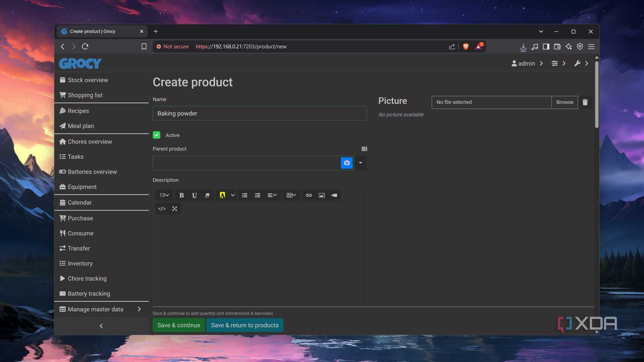644x362 pixels.
Task: Bookmark this page
Action: click(144, 46)
